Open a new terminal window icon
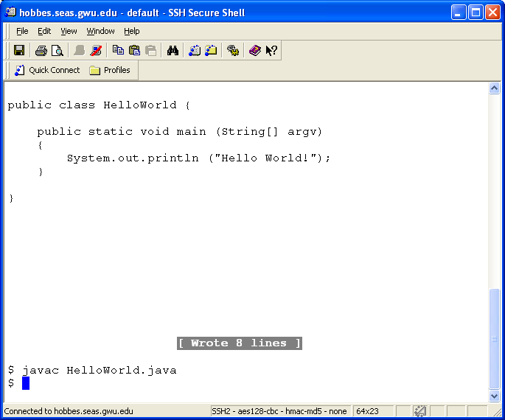The image size is (505, 420). point(195,50)
